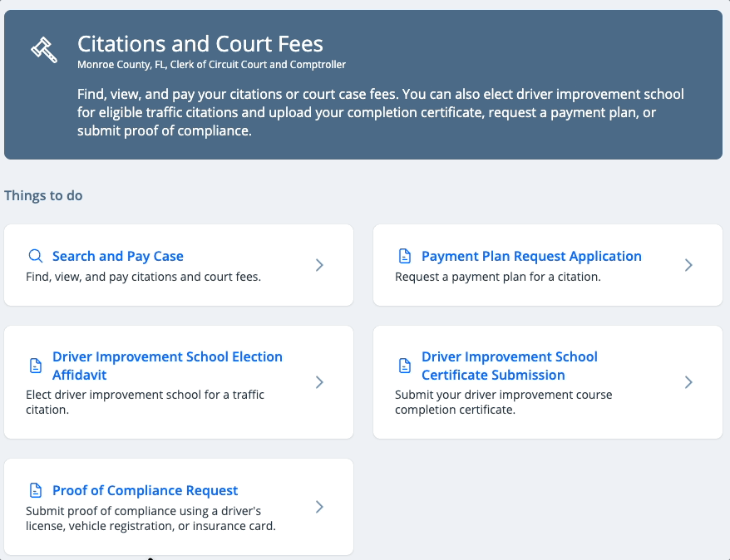Click the Monroe County Clerk of Circuit Court subtitle

click(211, 65)
